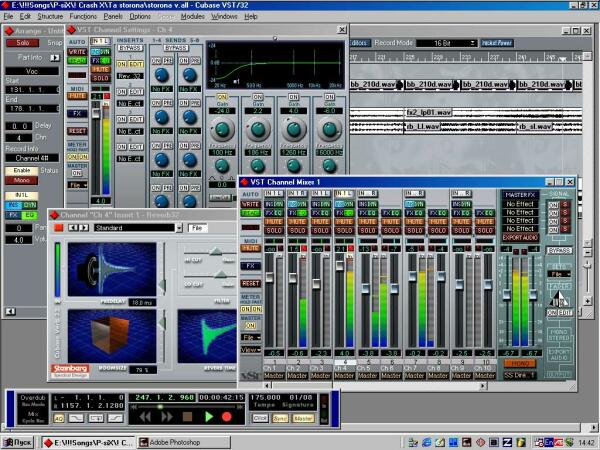Start playback with the green Play button

(x=209, y=417)
